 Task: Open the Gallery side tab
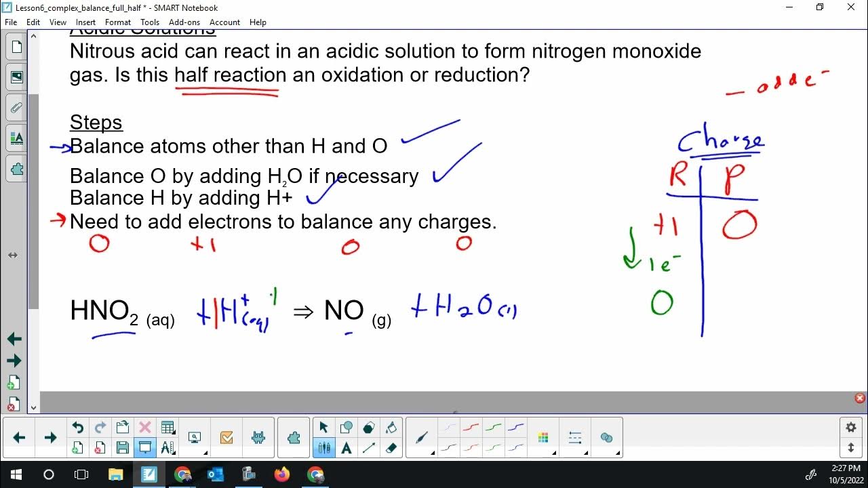(x=16, y=77)
